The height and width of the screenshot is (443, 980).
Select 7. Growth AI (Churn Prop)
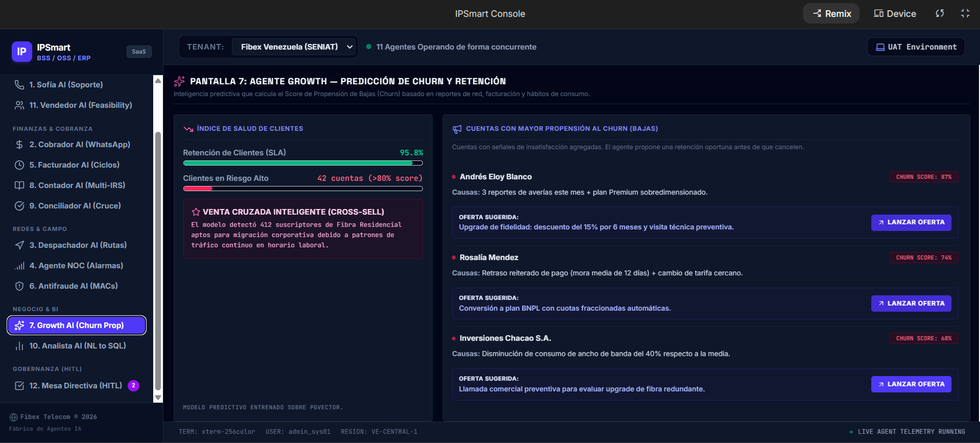(77, 325)
